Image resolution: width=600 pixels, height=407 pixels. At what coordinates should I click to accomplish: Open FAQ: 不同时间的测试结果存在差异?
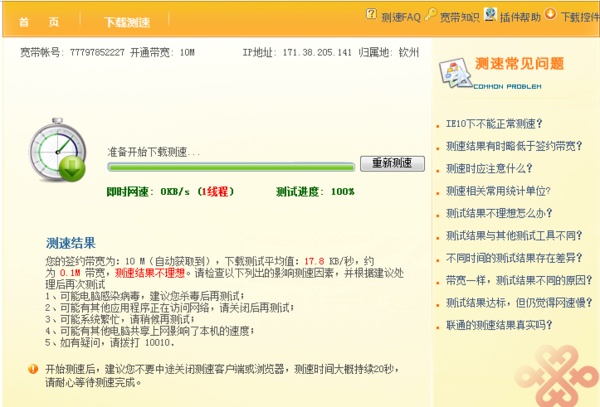point(514,258)
